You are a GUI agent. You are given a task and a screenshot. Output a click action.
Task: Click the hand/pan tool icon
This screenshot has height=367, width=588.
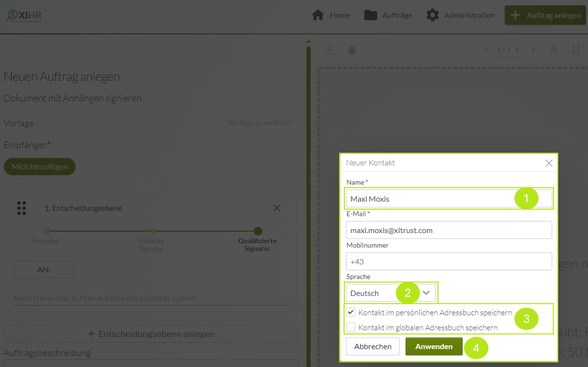point(351,50)
